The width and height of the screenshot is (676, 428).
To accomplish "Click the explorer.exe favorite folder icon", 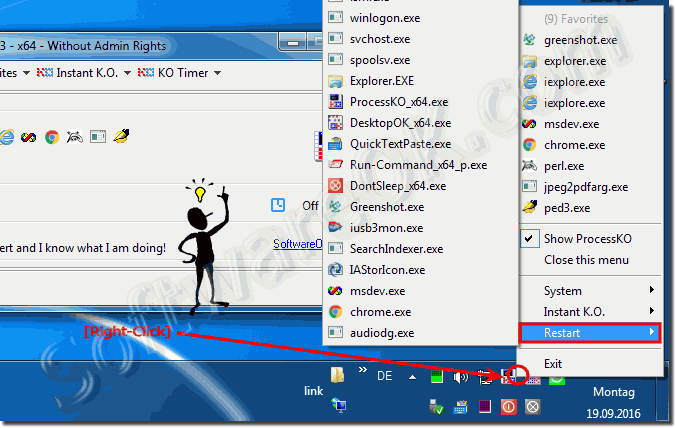I will [x=530, y=61].
